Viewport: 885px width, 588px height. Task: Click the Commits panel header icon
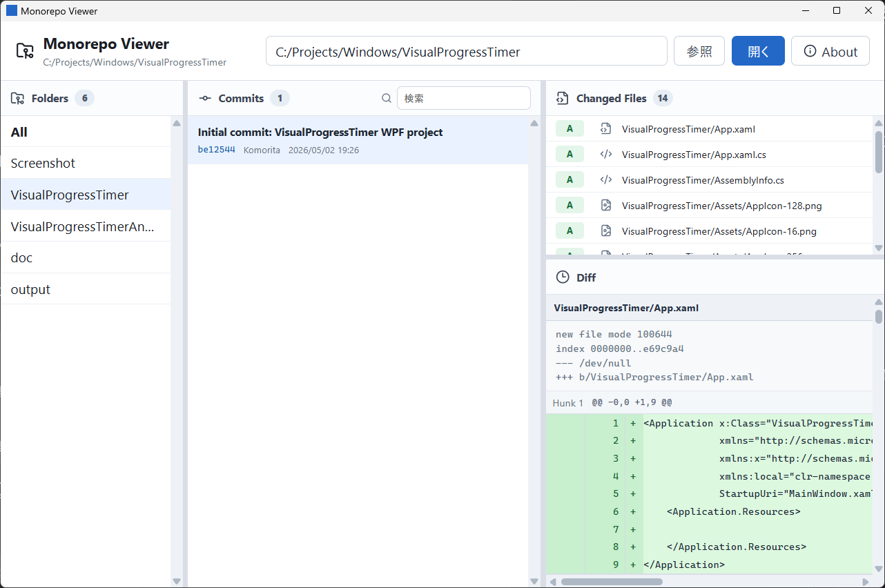tap(205, 98)
